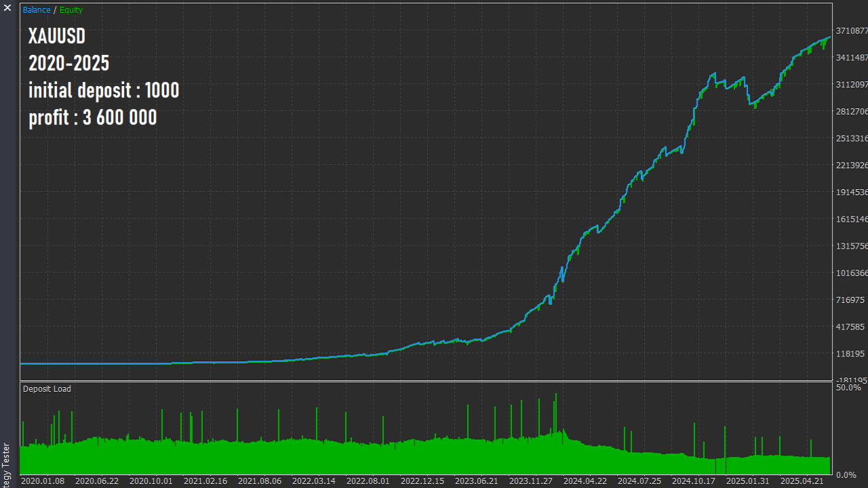Click the 3710877 vertical axis value
Image resolution: width=868 pixels, height=488 pixels.
point(852,31)
